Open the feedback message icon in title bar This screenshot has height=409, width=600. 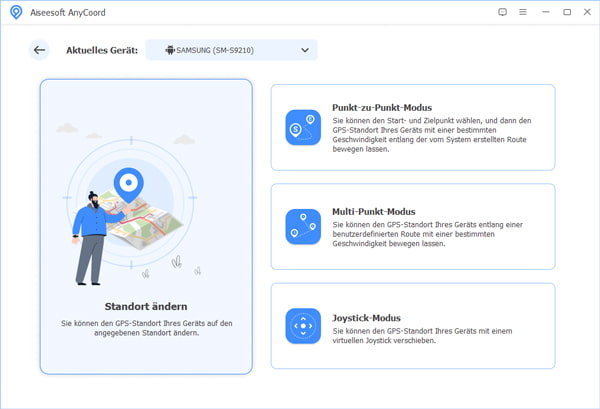[502, 12]
